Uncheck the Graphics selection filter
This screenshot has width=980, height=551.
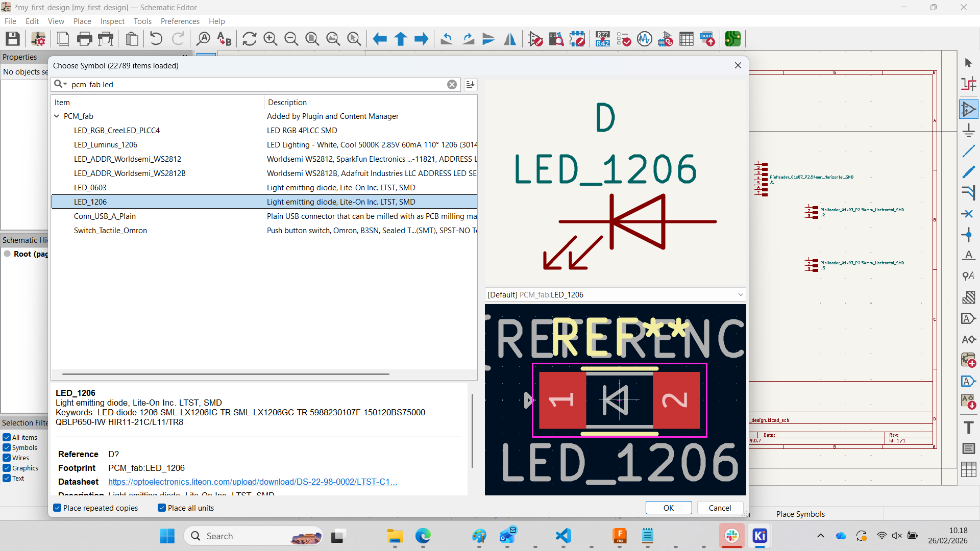7,468
